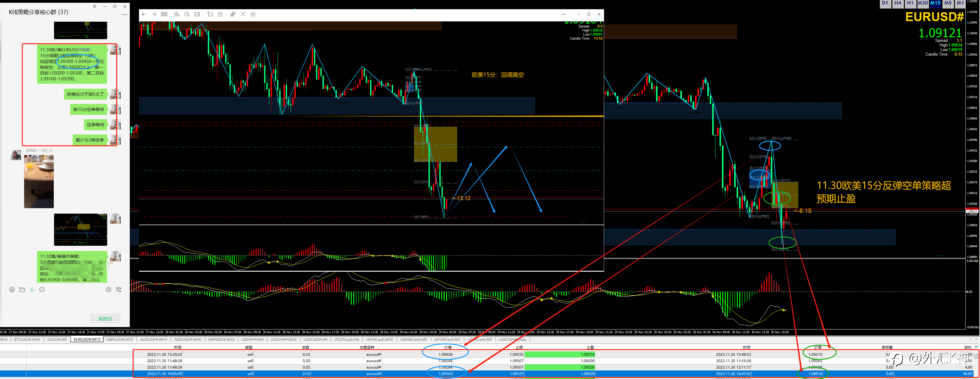The width and height of the screenshot is (980, 379).
Task: Click the 欧美这次不做5分了 message
Action: click(86, 94)
